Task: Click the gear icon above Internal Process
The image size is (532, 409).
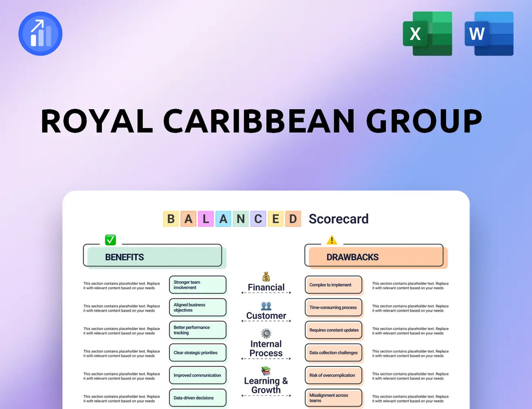Action: click(x=266, y=334)
